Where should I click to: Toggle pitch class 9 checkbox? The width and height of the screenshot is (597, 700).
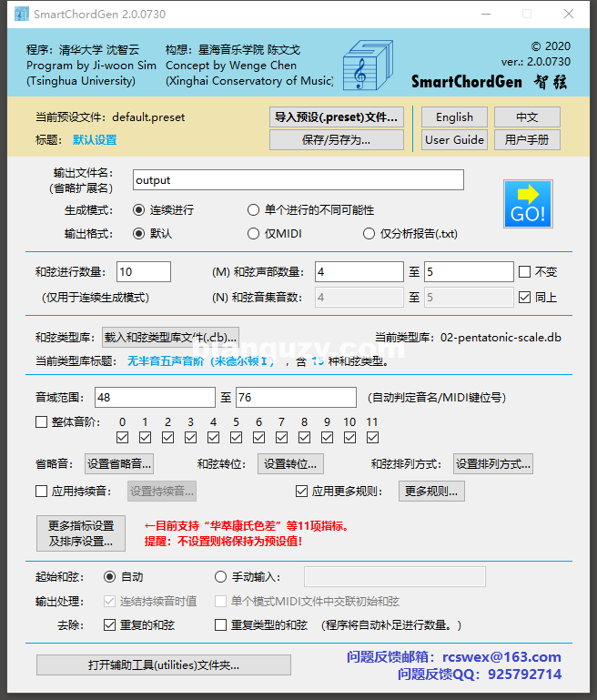coord(327,438)
